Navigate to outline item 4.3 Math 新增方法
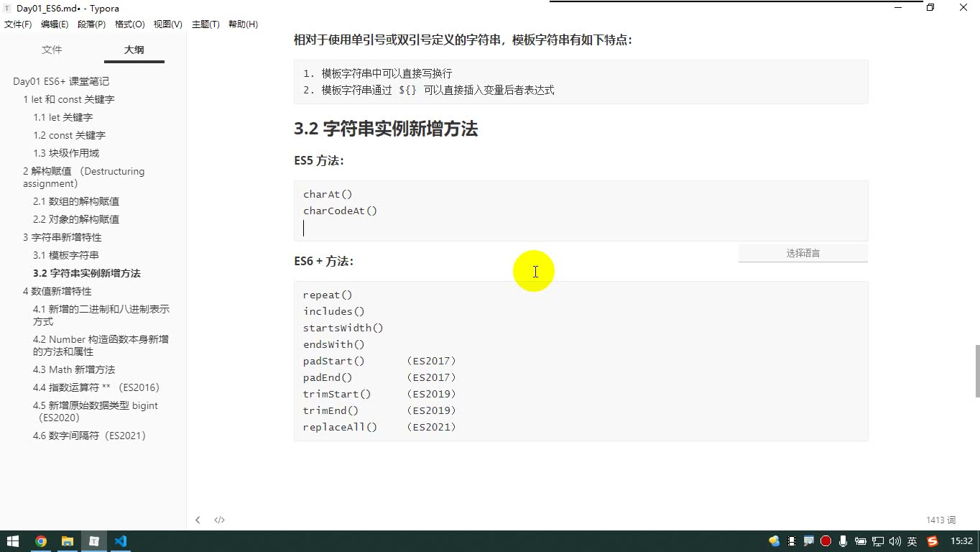 tap(74, 369)
